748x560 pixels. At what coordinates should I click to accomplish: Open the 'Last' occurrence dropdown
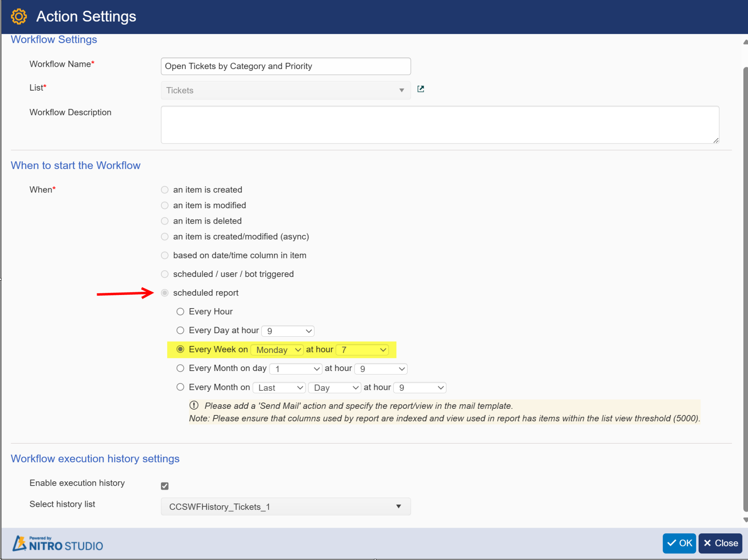(279, 388)
